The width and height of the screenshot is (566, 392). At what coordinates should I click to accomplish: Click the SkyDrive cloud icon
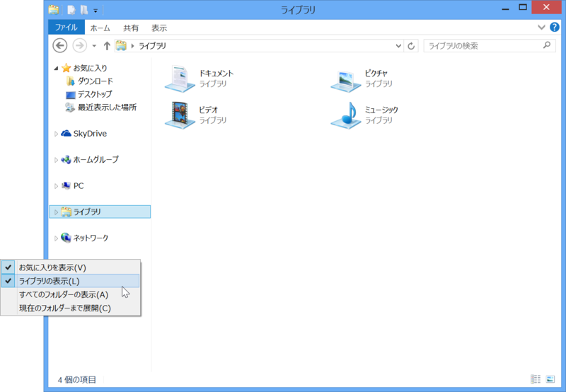tap(66, 133)
